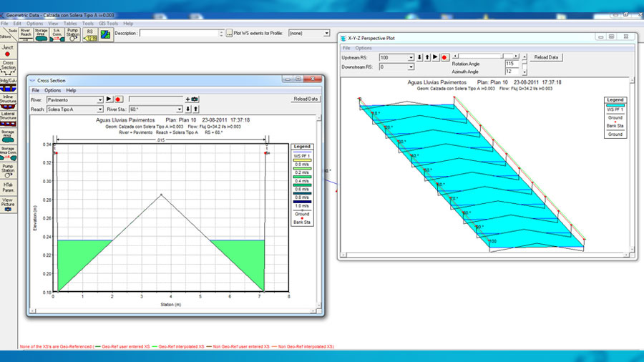The image size is (644, 362).
Task: Expand the Plot WS extents for Profile dropdown
Action: tap(326, 33)
